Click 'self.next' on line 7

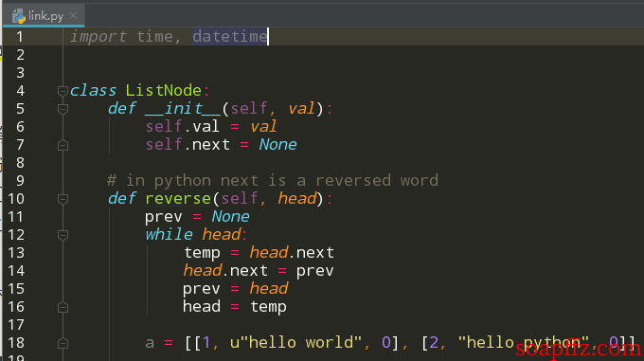[x=188, y=145]
